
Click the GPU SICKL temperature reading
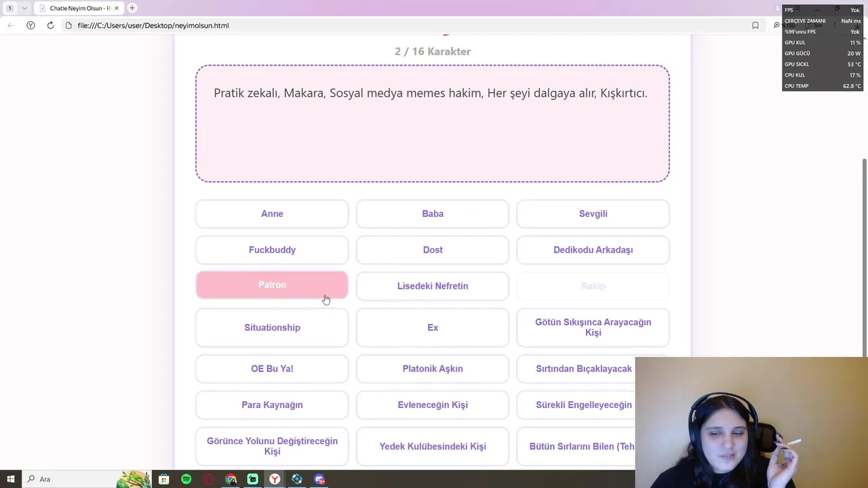pyautogui.click(x=854, y=64)
